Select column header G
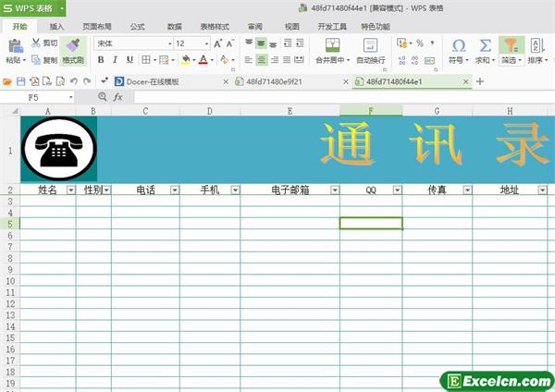555x392 pixels. coord(438,111)
